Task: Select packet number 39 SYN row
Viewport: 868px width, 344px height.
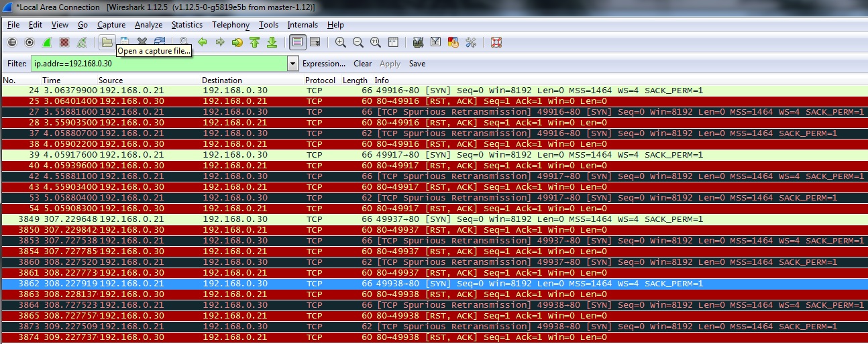Action: pos(434,155)
